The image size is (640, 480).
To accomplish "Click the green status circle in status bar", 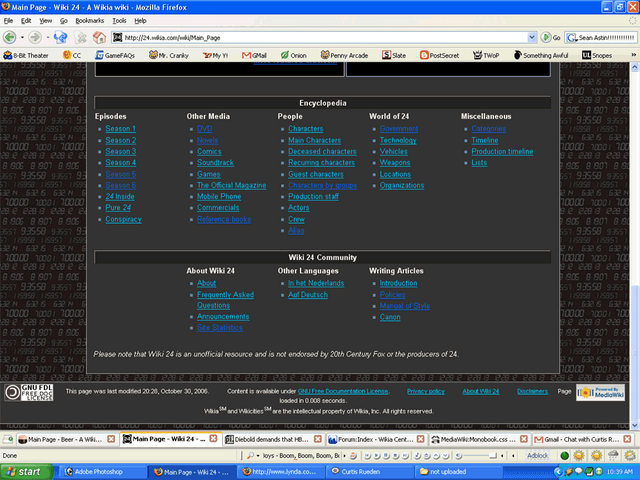I will [564, 456].
